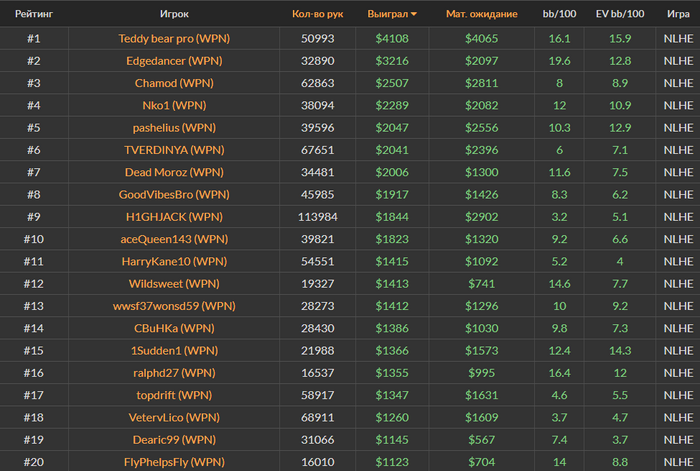
Task: Select the #9 rating cell
Action: pos(34,217)
